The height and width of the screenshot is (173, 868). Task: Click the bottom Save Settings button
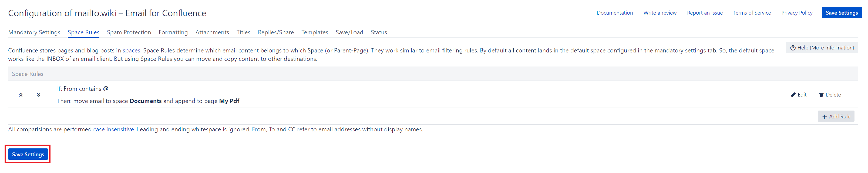(x=28, y=154)
